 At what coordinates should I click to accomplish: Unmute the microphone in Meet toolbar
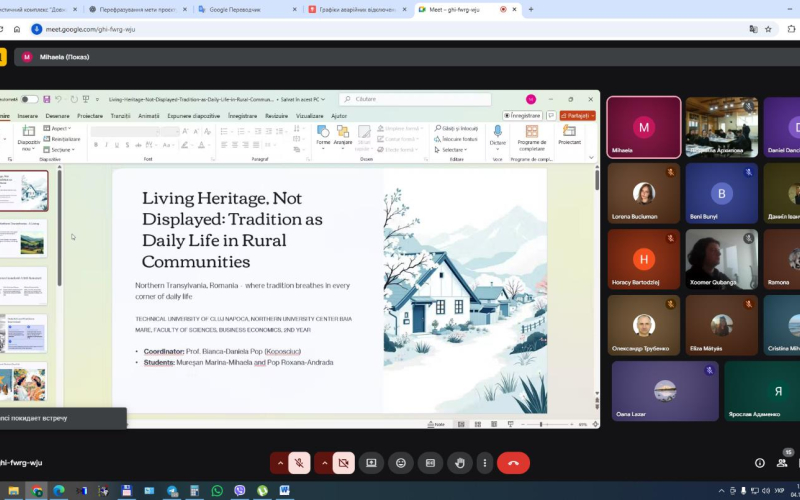299,463
